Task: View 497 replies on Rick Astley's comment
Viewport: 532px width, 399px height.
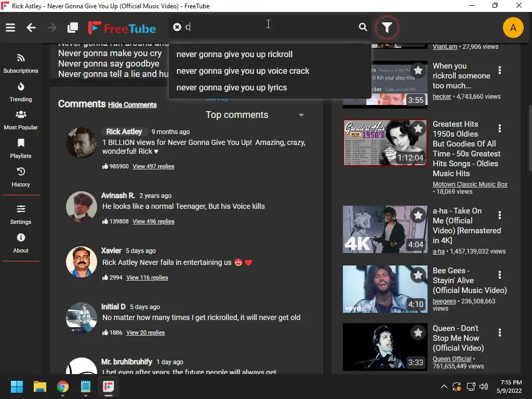Action: [153, 166]
